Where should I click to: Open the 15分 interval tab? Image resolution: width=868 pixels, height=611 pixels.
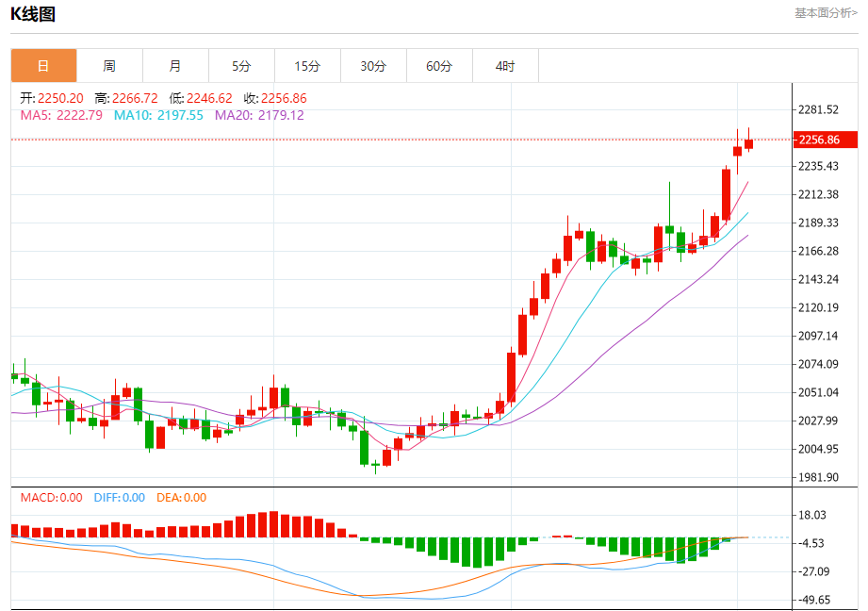(x=307, y=66)
